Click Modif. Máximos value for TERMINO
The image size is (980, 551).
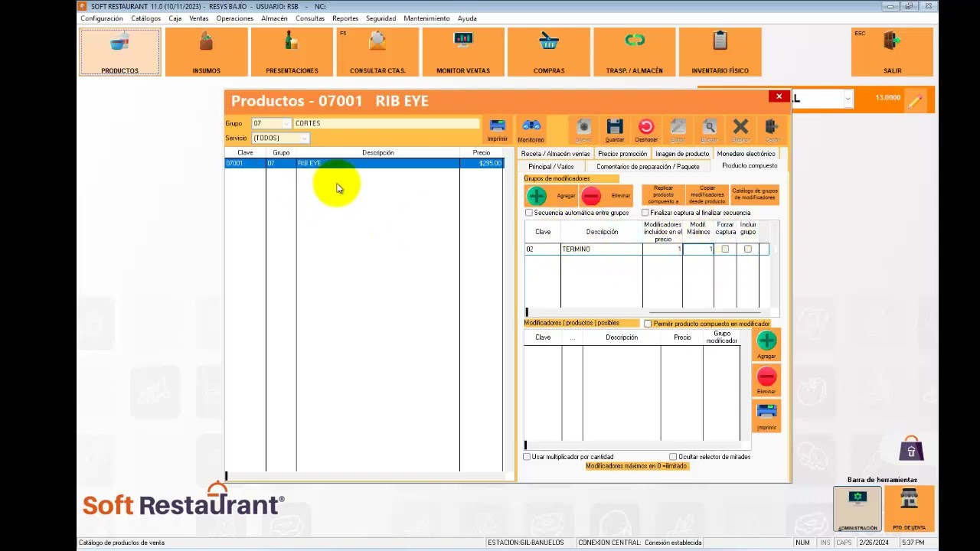click(x=698, y=249)
